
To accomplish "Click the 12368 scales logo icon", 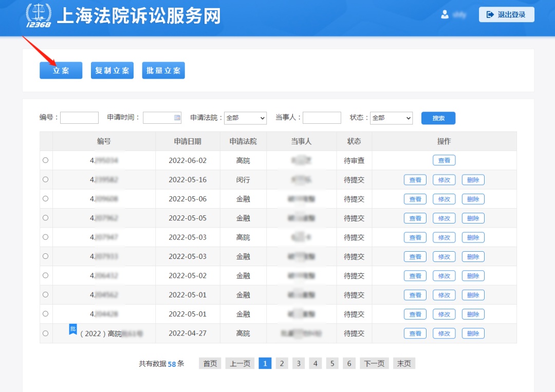I will pos(39,15).
